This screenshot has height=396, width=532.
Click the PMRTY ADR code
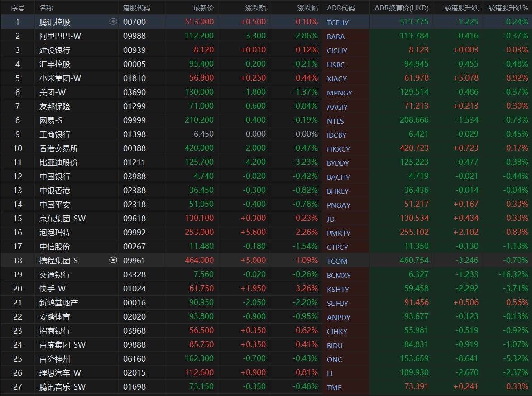coord(338,233)
